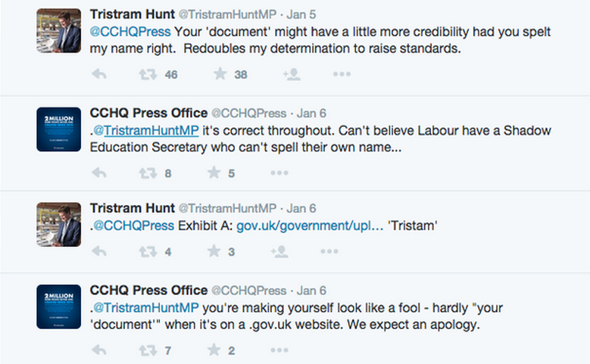This screenshot has width=590, height=364.
Task: Favorite the 'Exhibit A' tweet
Action: point(214,250)
